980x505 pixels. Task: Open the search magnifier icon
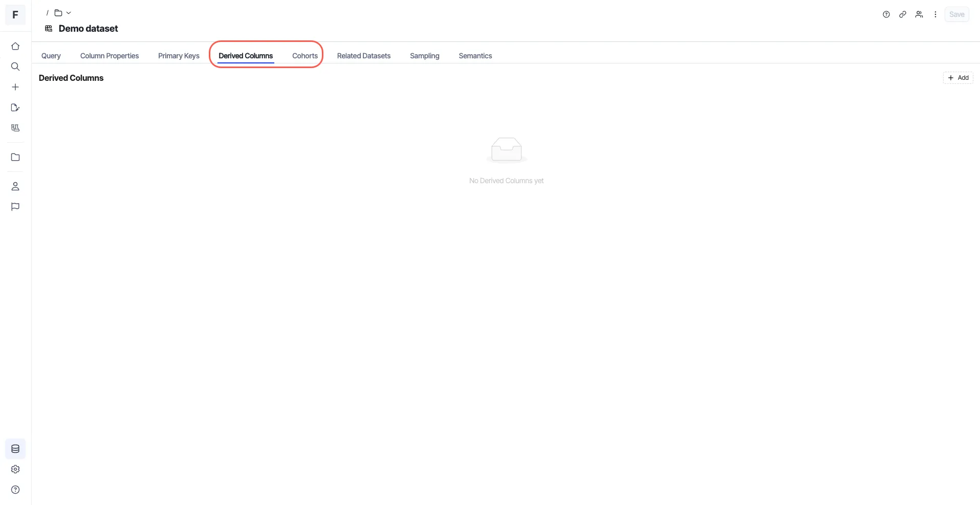[x=15, y=67]
